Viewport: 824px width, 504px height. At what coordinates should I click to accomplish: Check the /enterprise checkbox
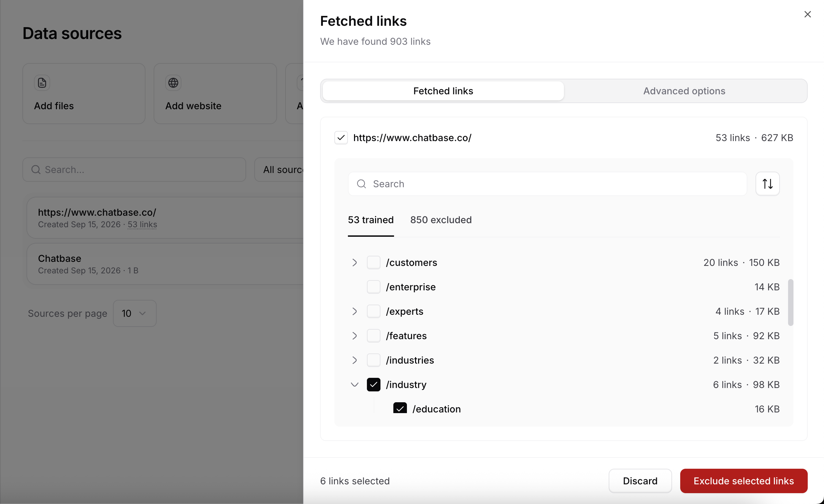373,287
